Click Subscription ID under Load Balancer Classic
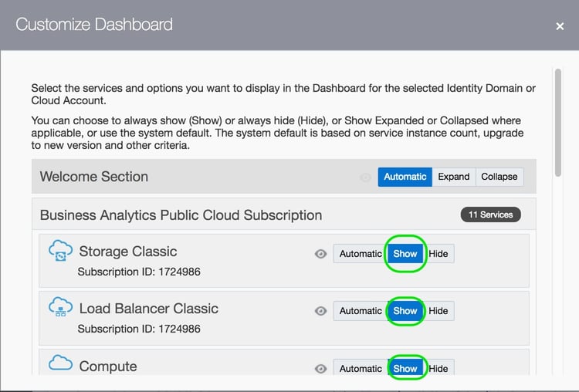Image resolution: width=579 pixels, height=392 pixels. point(139,329)
